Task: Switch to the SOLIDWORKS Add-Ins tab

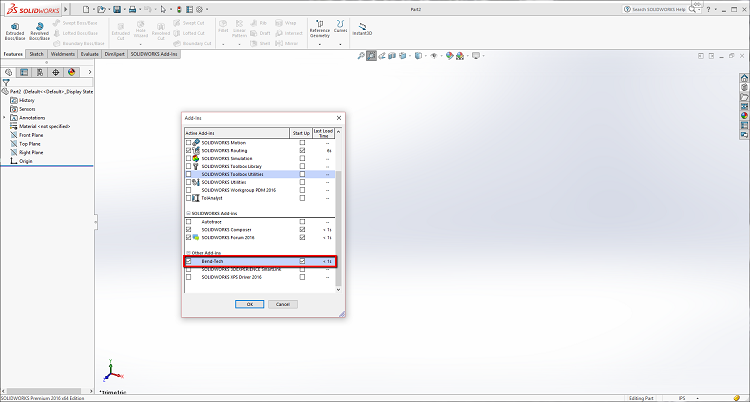Action: 154,54
